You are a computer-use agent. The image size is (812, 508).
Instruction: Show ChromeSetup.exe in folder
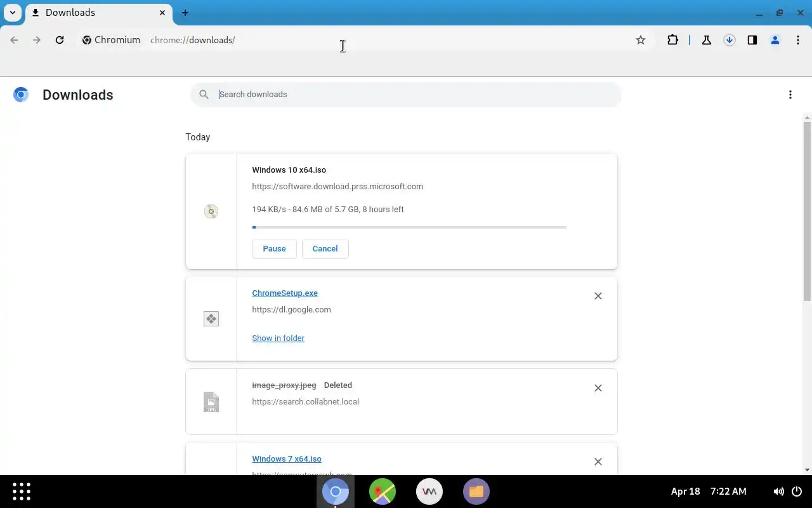(278, 338)
